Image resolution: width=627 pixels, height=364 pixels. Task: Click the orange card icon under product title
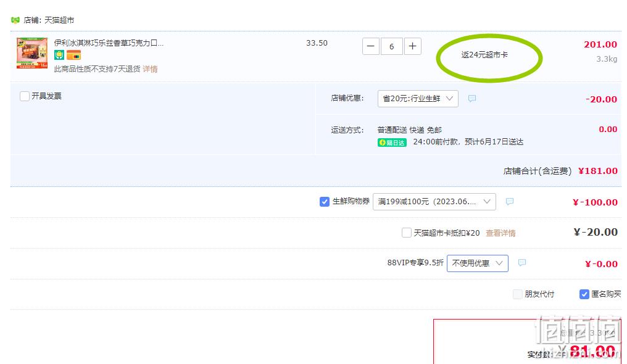(73, 55)
